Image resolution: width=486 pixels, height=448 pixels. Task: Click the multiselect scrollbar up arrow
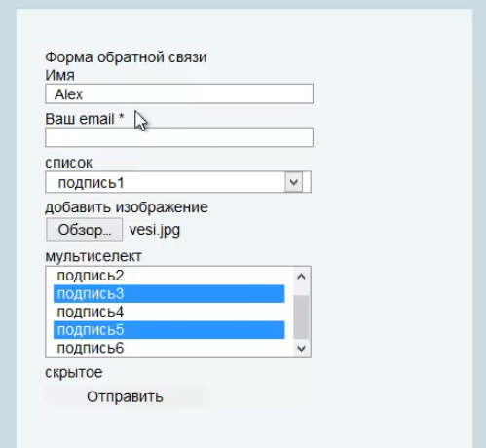[x=301, y=277]
